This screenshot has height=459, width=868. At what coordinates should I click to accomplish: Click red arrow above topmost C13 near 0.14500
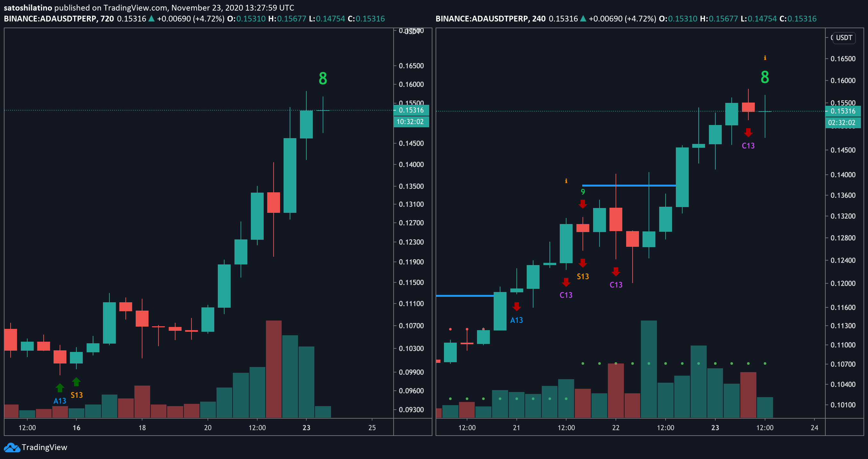[x=748, y=132]
